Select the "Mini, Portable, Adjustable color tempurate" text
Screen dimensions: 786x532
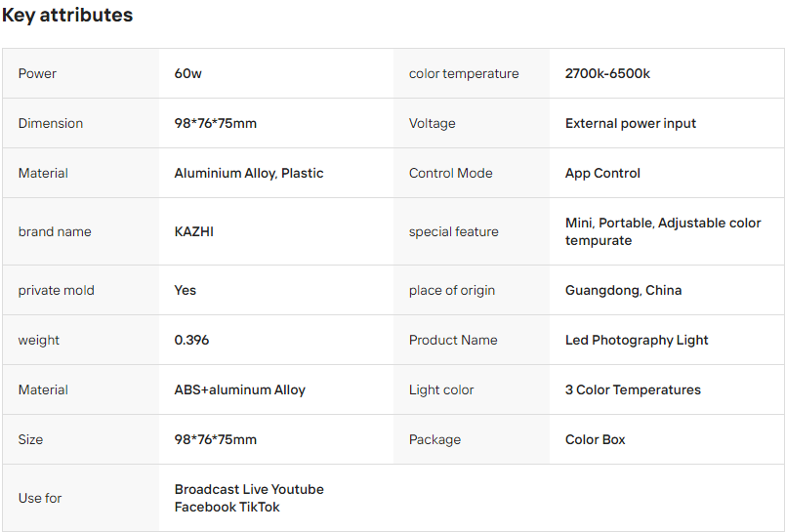pyautogui.click(x=663, y=231)
